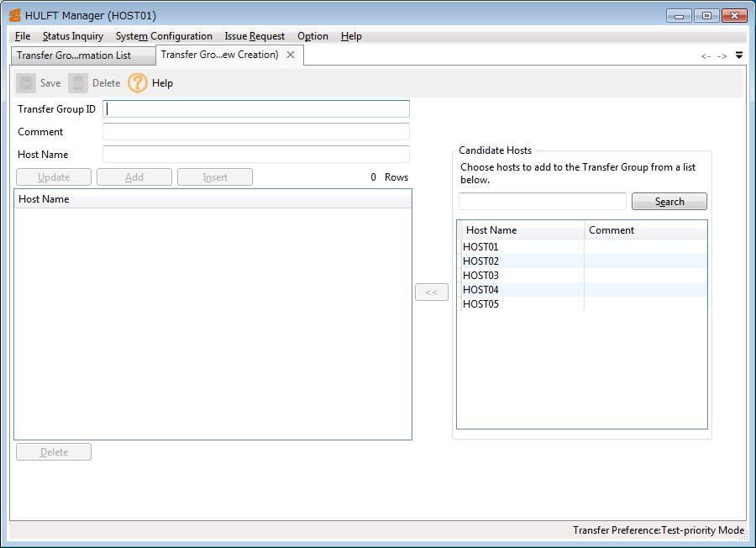The image size is (756, 548).
Task: Focus the Transfer Group ID field
Action: pyautogui.click(x=256, y=109)
